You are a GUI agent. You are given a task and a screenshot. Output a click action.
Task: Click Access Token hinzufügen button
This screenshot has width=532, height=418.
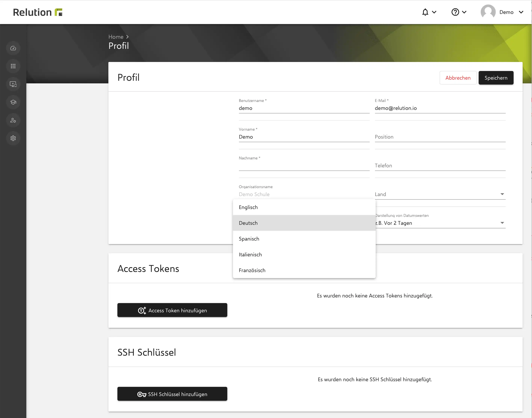(172, 310)
